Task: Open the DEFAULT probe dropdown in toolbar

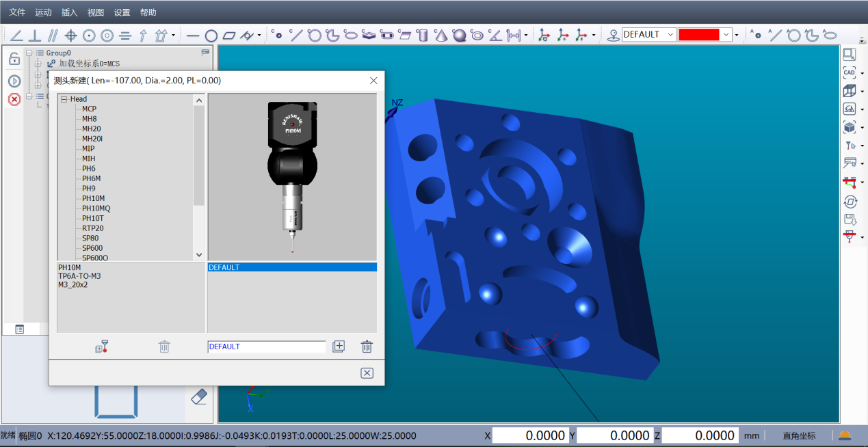Action: click(670, 35)
